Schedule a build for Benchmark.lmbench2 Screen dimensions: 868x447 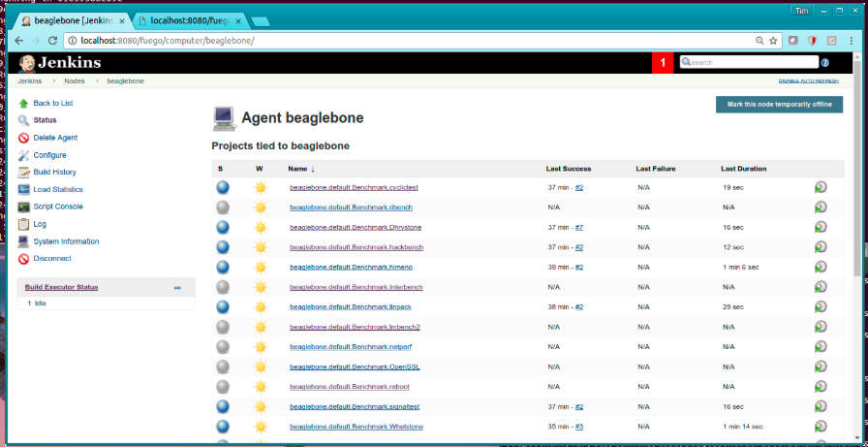[821, 327]
